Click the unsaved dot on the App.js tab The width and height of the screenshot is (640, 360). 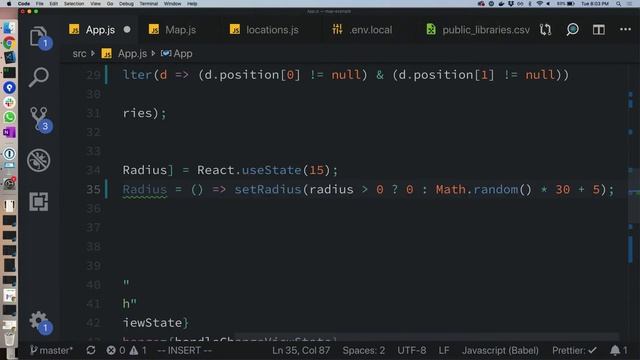pyautogui.click(x=127, y=30)
